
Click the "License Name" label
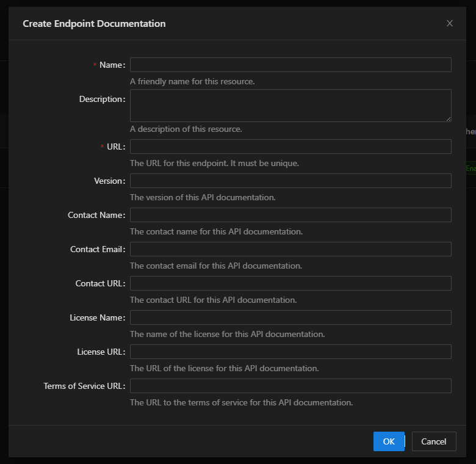pos(97,317)
